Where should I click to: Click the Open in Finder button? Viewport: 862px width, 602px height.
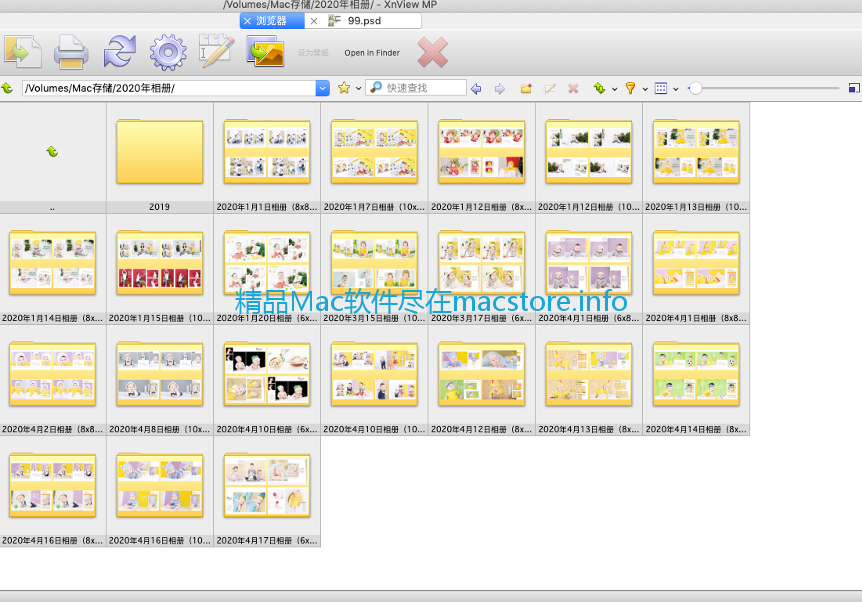click(x=372, y=53)
